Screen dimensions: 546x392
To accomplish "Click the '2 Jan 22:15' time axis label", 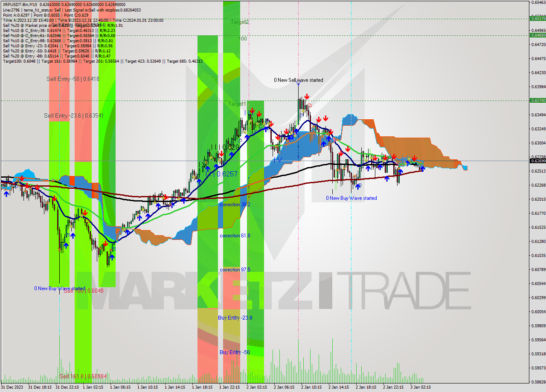I will [x=393, y=387].
